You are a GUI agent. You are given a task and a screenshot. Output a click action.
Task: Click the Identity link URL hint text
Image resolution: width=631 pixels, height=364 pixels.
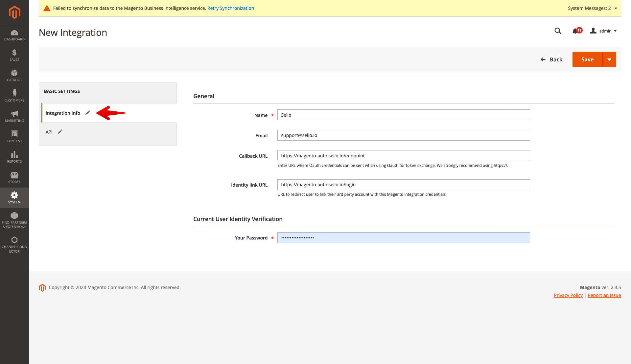tap(362, 194)
